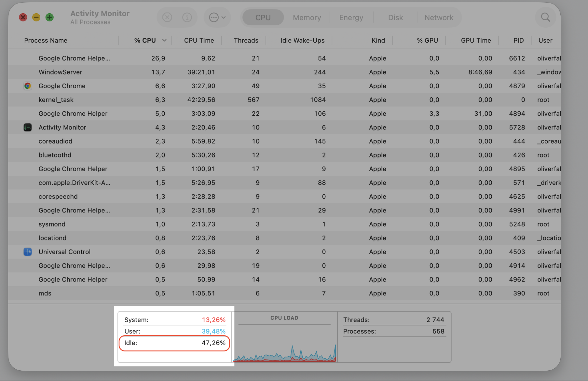
Task: Select the corespeechd process row
Action: coord(284,197)
